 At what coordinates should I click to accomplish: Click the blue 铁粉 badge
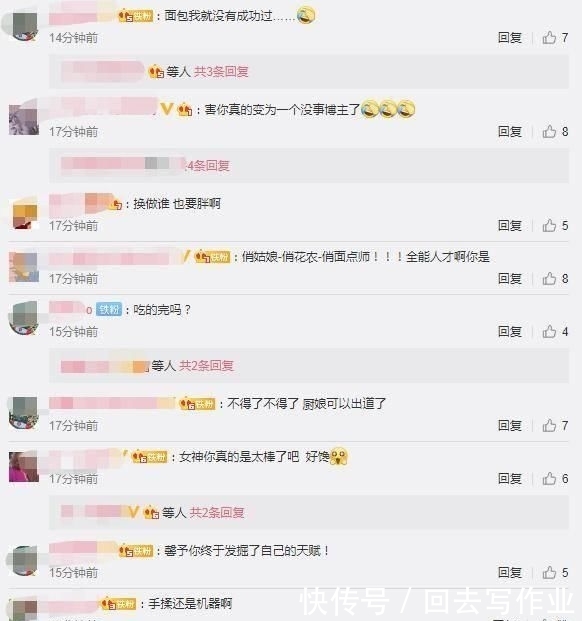[109, 309]
